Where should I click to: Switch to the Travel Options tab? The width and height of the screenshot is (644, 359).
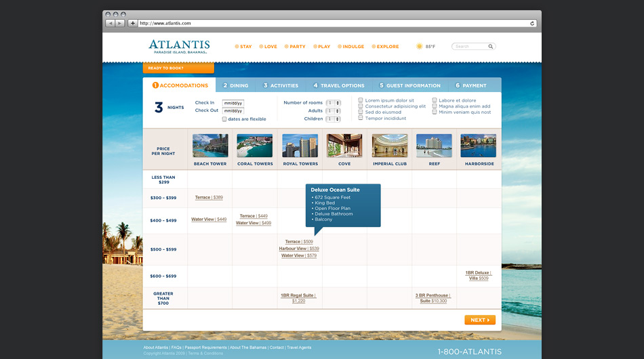click(339, 85)
